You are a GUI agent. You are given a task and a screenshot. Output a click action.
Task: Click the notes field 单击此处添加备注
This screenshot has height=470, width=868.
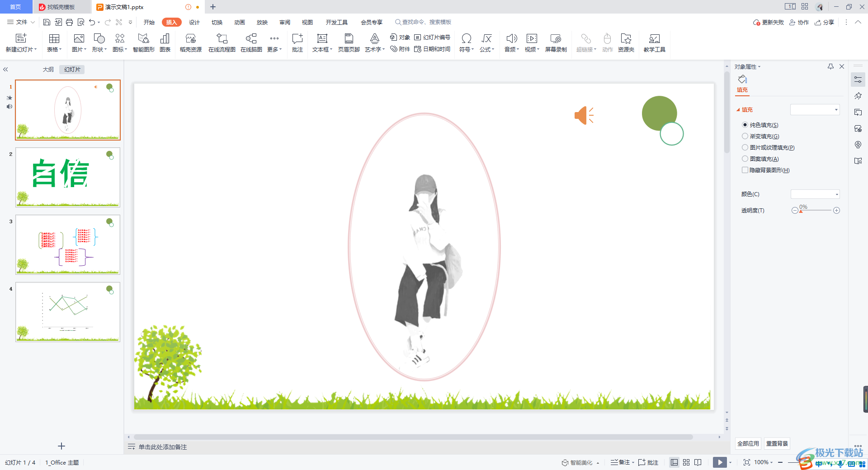(x=163, y=447)
